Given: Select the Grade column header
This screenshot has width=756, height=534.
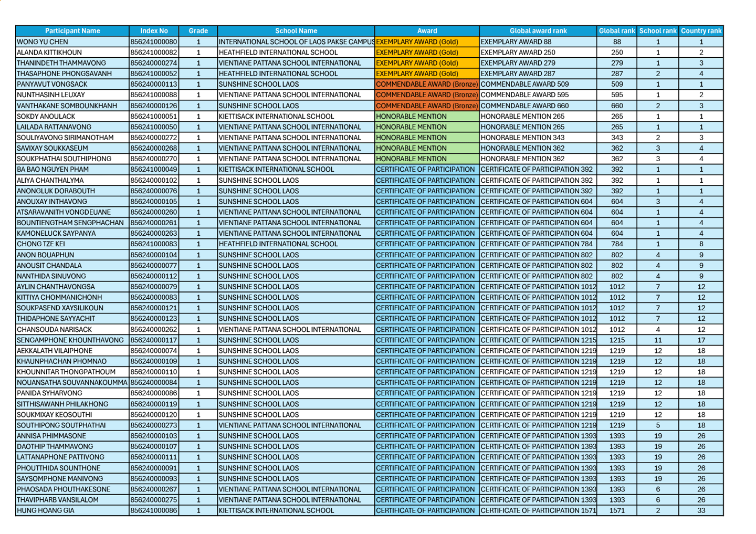Looking at the screenshot, I should [x=198, y=31].
